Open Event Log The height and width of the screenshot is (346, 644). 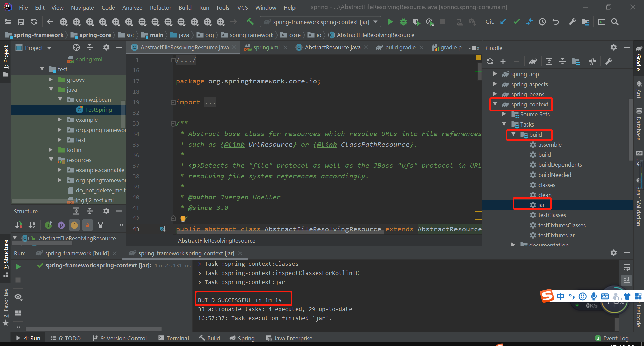[612, 338]
